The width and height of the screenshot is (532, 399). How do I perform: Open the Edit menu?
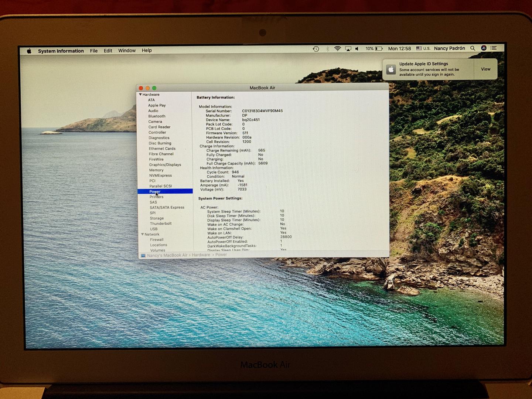tap(108, 51)
